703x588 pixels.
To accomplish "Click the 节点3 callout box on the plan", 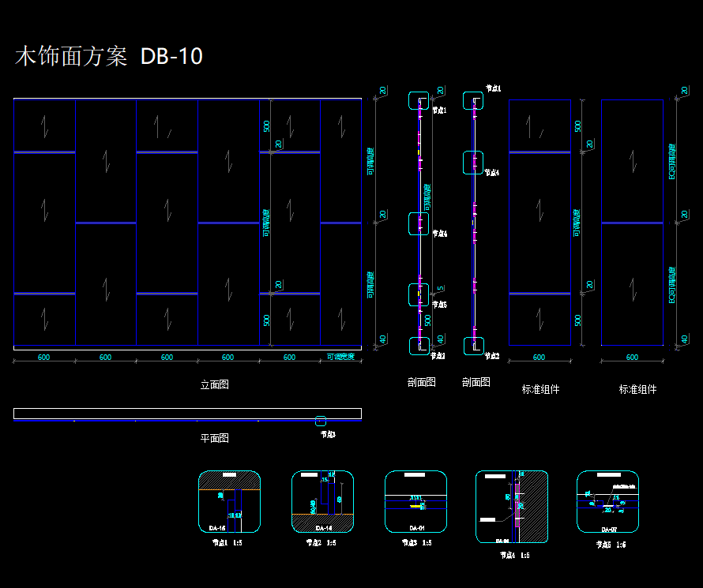I will [321, 421].
